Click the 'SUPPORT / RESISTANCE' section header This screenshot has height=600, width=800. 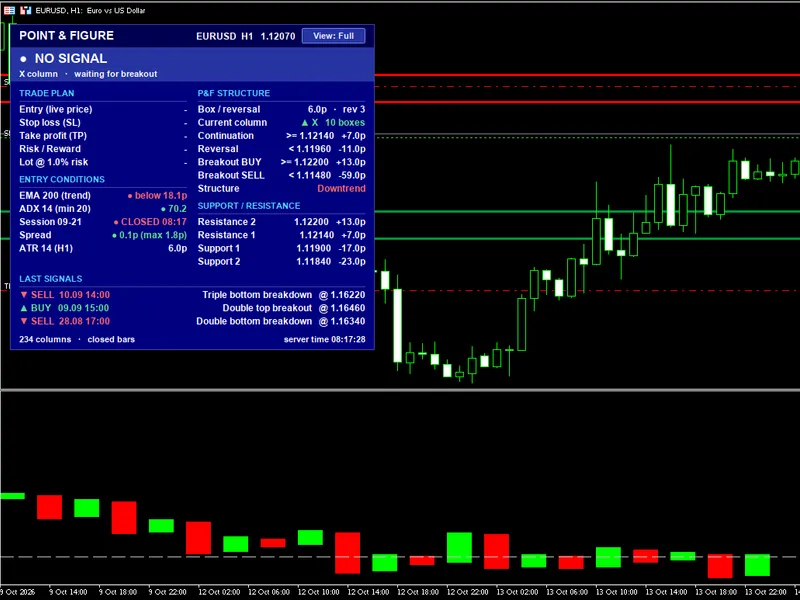tap(249, 206)
